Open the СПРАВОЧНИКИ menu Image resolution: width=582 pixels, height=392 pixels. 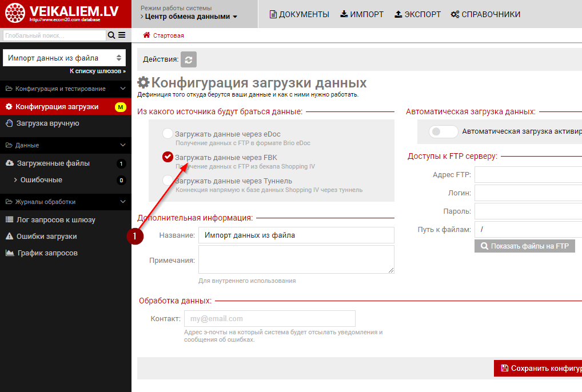485,14
